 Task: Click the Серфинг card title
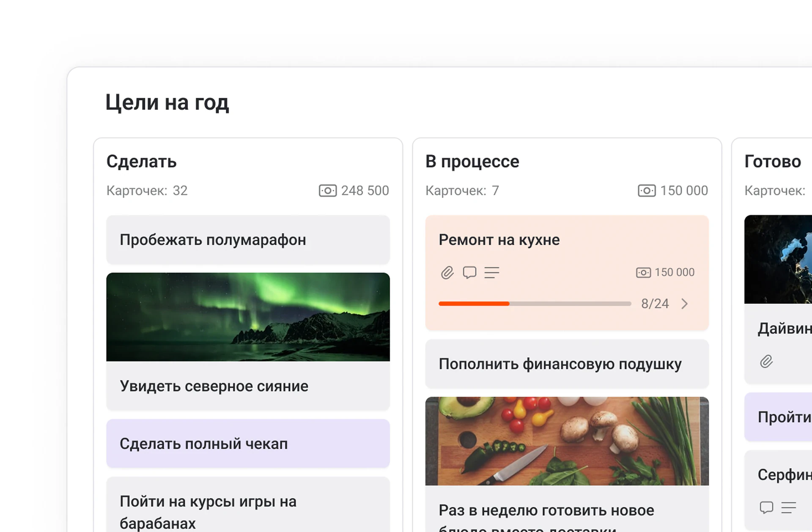785,475
